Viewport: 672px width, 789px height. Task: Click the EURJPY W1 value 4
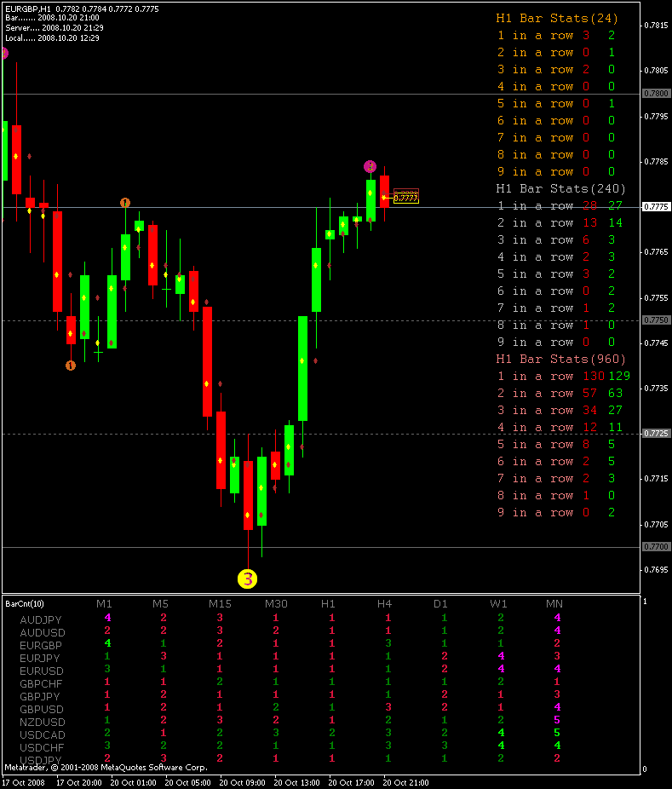[x=501, y=656]
